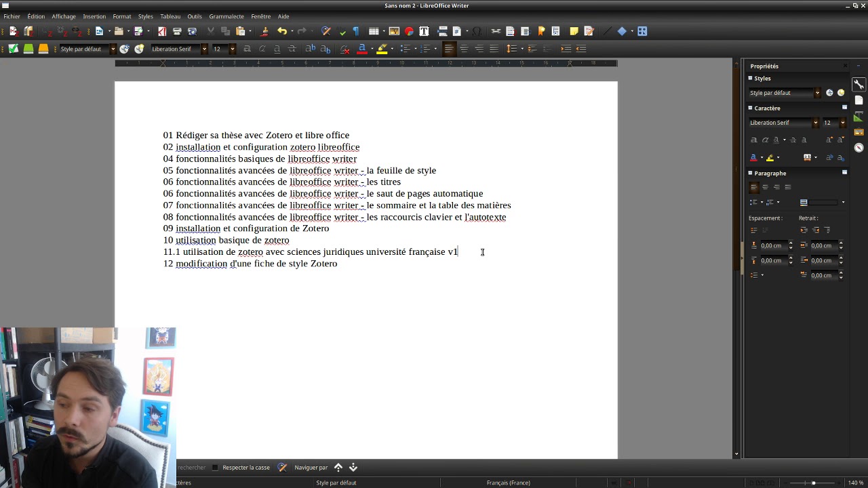
Task: Click the Print icon in the toolbar
Action: click(x=177, y=31)
